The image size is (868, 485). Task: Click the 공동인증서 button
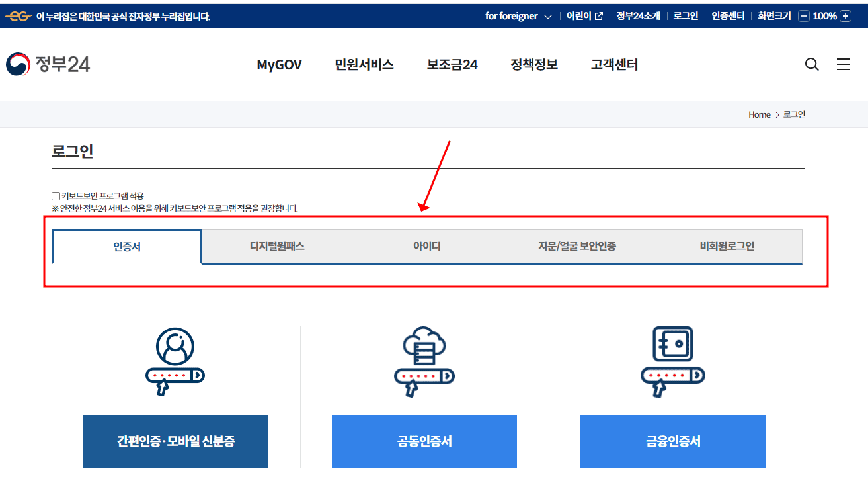coord(424,441)
